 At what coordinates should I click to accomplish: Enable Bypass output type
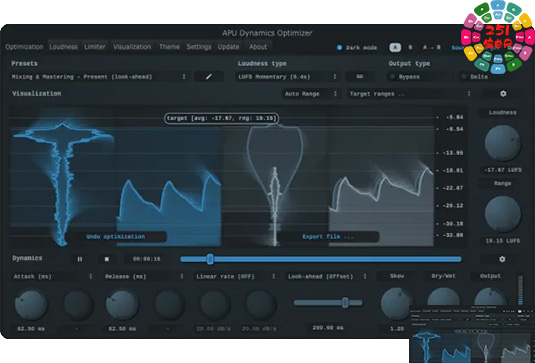[x=406, y=77]
